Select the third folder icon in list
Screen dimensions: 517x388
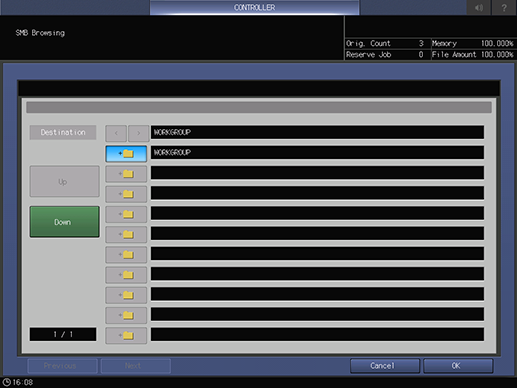tap(126, 194)
